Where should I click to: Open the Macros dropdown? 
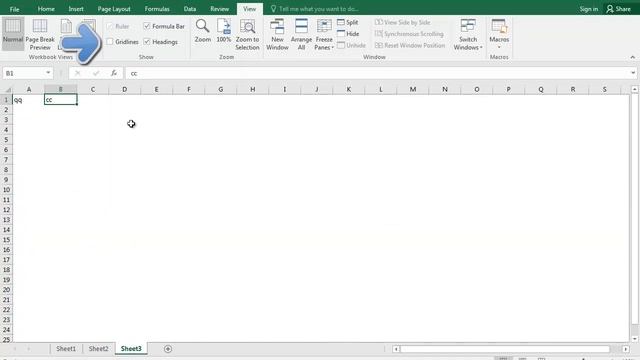click(x=499, y=34)
